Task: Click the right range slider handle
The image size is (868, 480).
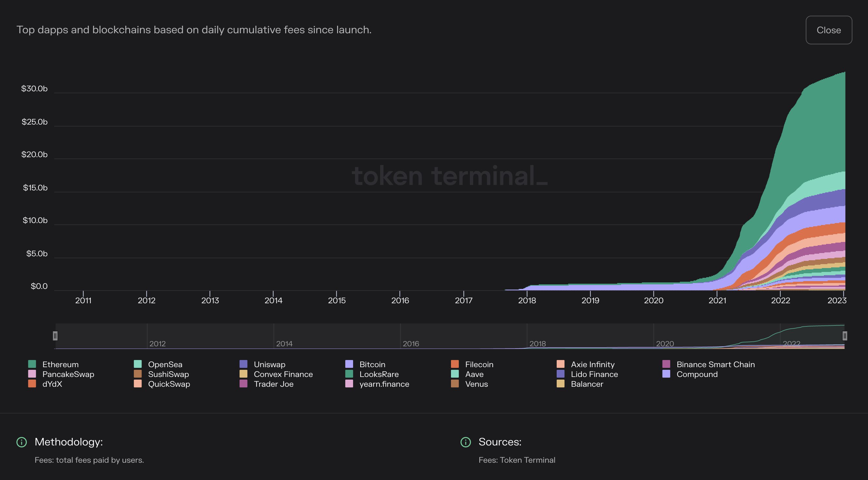Action: coord(845,336)
